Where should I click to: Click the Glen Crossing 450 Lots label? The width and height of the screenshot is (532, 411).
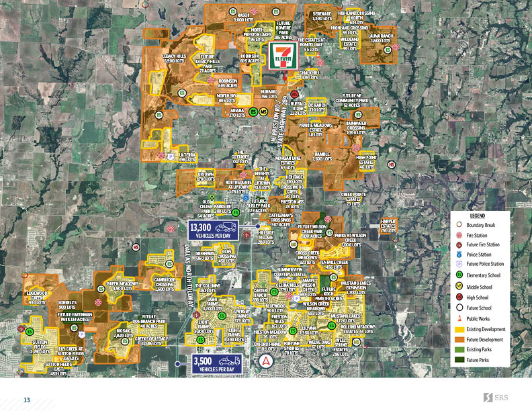pyautogui.click(x=226, y=256)
